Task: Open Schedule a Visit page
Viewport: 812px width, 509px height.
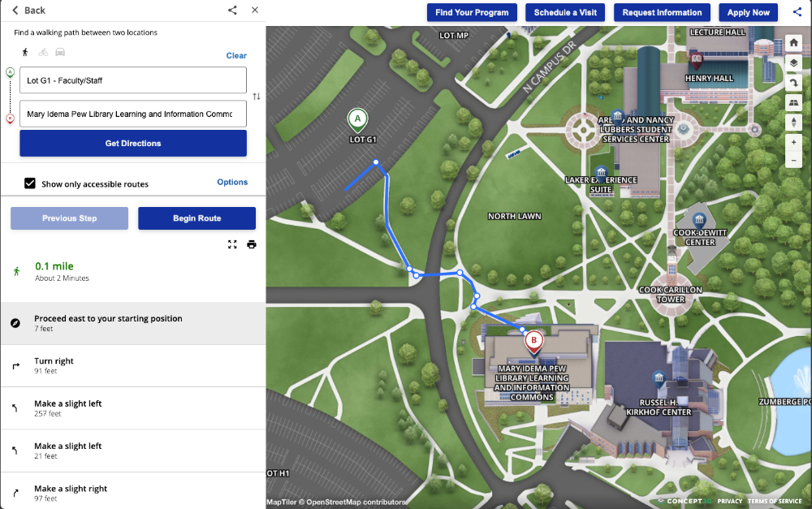Action: pos(565,12)
